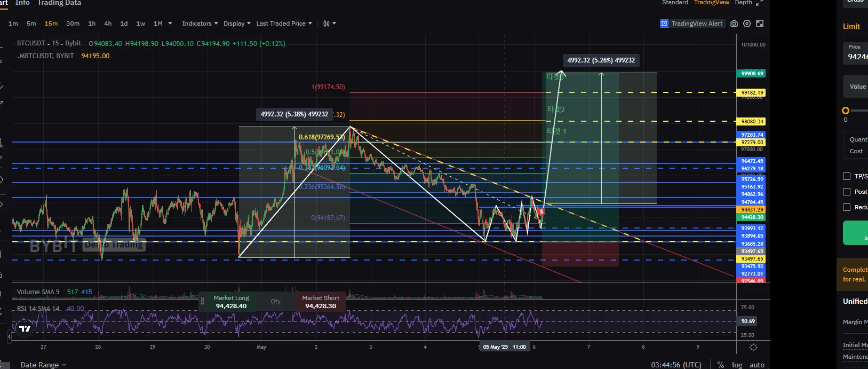Viewport: 868px width, 369px height.
Task: Select the Depth chart tab
Action: (x=743, y=3)
